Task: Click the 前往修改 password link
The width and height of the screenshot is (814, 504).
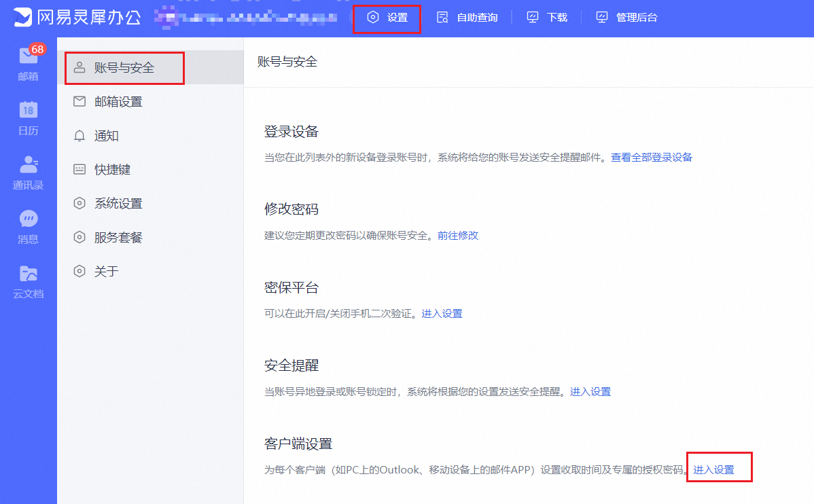Action: point(458,236)
